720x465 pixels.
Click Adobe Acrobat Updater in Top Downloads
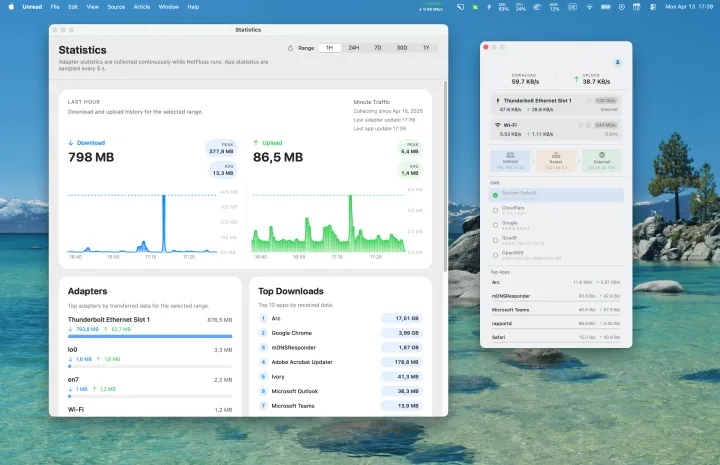[x=302, y=362]
